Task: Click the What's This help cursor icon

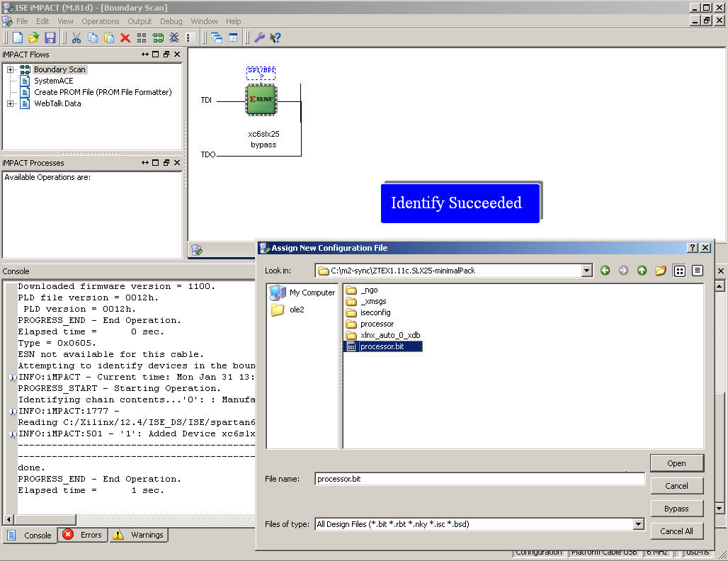Action: click(275, 38)
